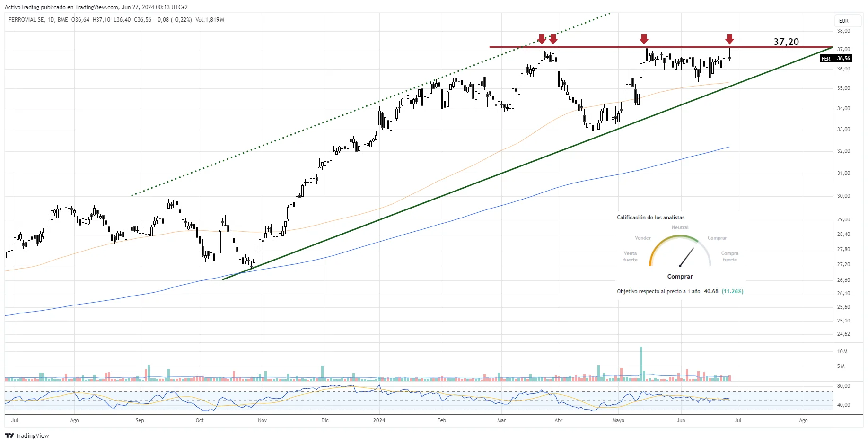Click the 80,00 oscillator axis label
This screenshot has height=444, width=868.
click(843, 386)
